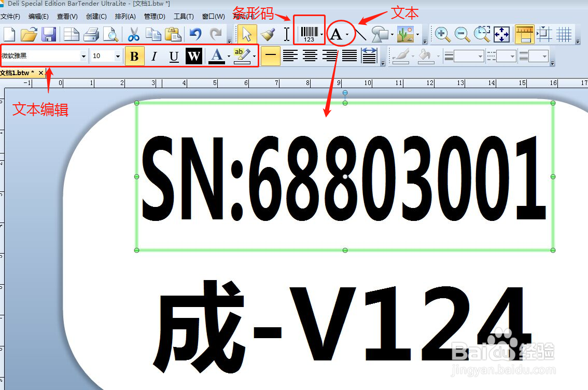Viewport: 588px width, 390px height.
Task: Redo the undone action
Action: coord(216,34)
